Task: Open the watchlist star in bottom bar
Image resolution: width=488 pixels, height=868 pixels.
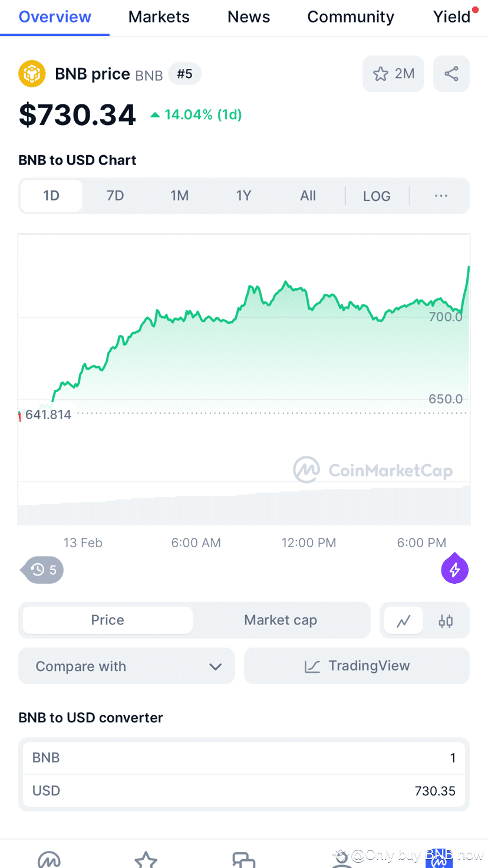Action: coord(146,860)
